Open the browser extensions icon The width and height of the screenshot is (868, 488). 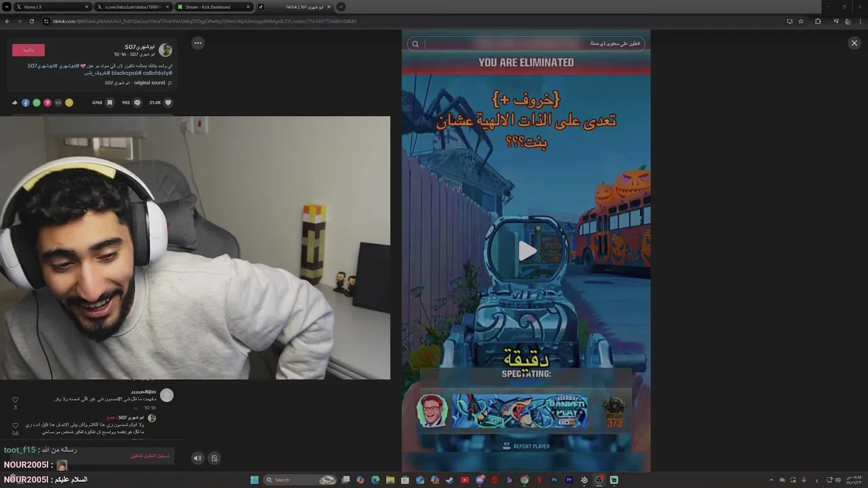coord(818,21)
